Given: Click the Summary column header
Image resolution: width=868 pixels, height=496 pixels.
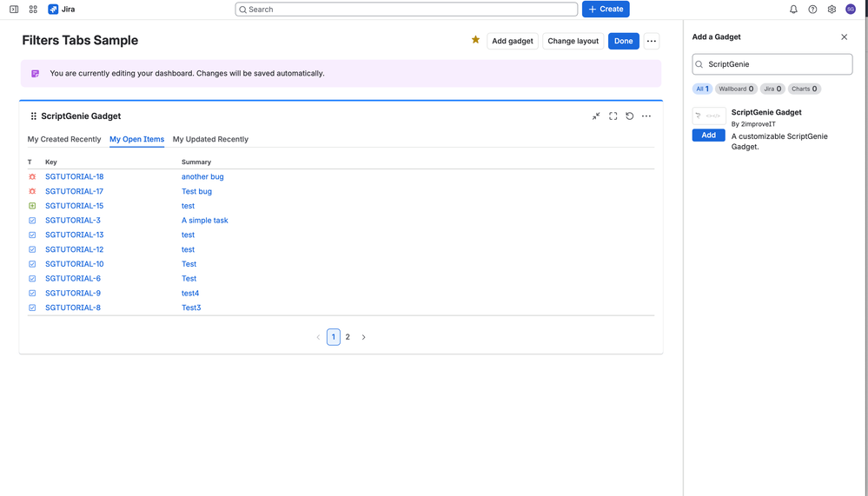Looking at the screenshot, I should click(196, 162).
